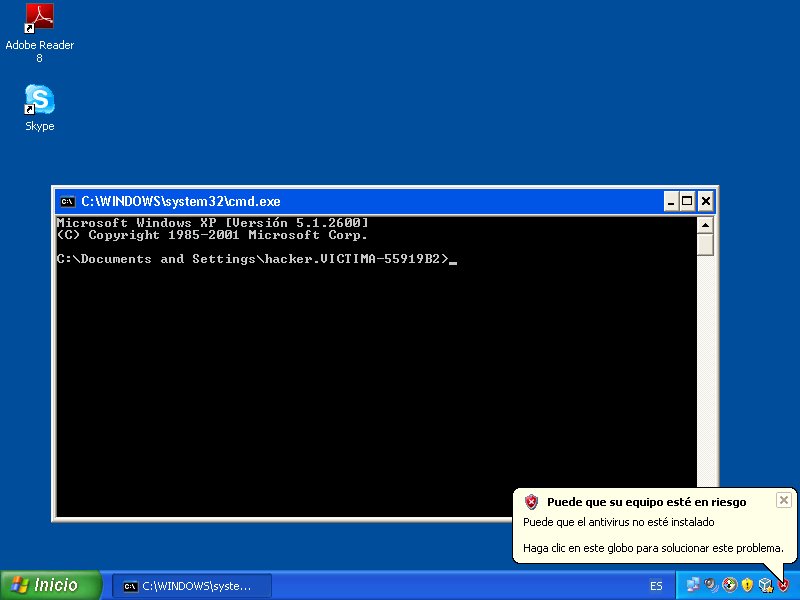Click the cmd window vertical scrollbar thumb
This screenshot has width=800, height=600.
click(x=705, y=244)
